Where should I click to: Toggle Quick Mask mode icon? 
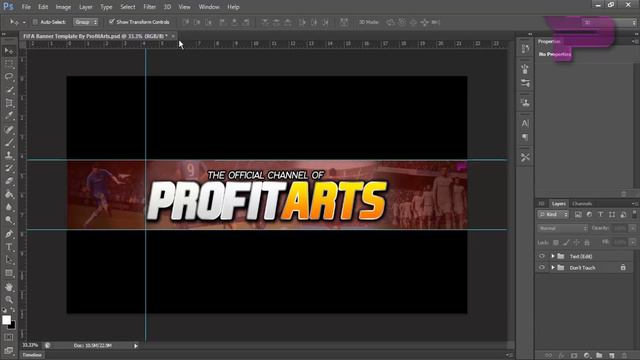point(9,338)
